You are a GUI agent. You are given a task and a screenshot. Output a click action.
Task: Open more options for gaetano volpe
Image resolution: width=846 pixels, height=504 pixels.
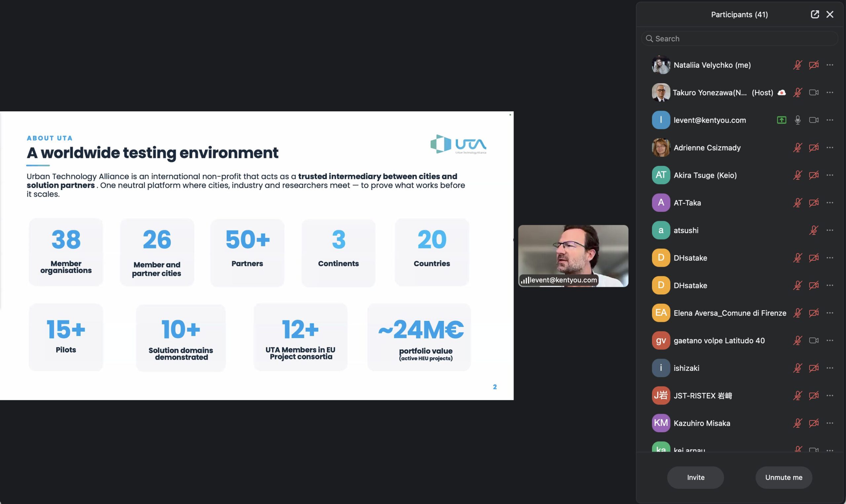point(830,340)
